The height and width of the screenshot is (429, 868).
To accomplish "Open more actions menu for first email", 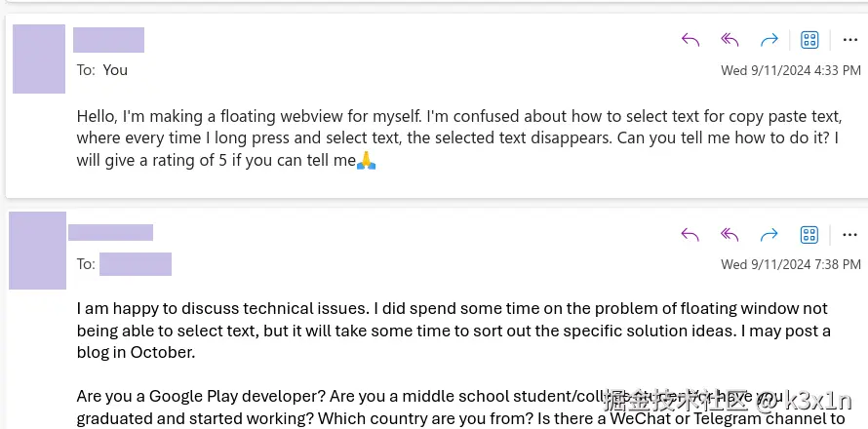I will click(849, 40).
